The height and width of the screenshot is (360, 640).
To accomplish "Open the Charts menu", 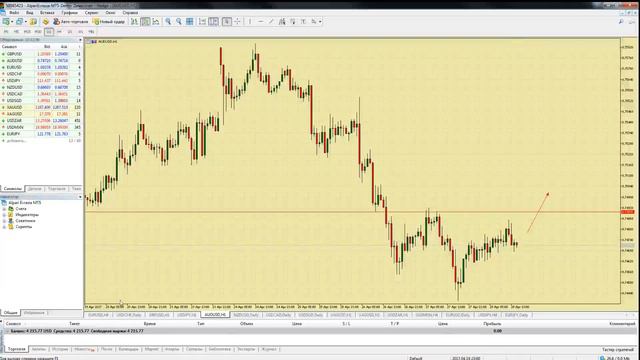I will coord(69,13).
